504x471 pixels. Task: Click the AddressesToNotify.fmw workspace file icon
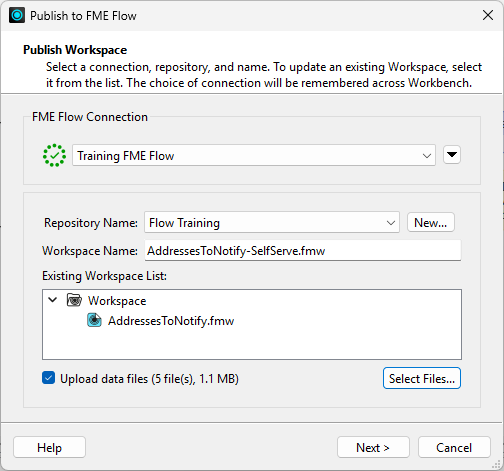(94, 320)
